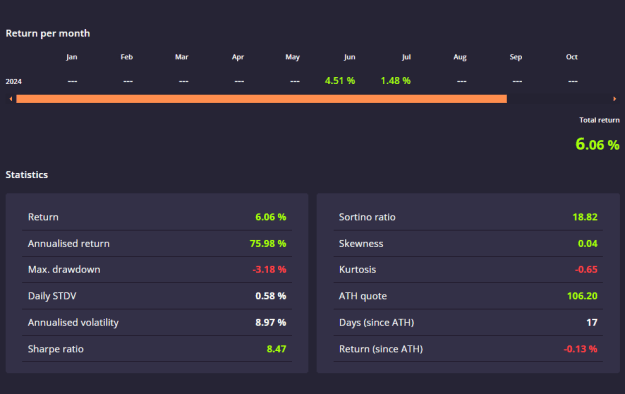625x394 pixels.
Task: Click the orange horizontal scrollbar thumb
Action: click(261, 98)
